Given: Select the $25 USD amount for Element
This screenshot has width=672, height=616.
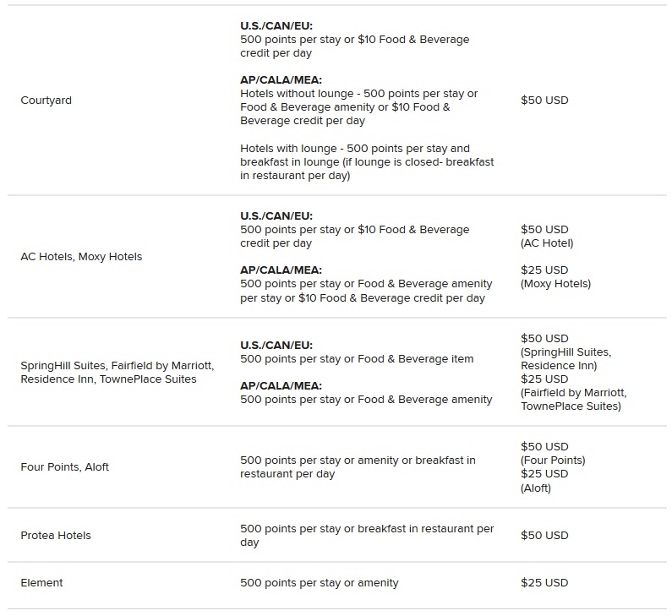Looking at the screenshot, I should (544, 583).
